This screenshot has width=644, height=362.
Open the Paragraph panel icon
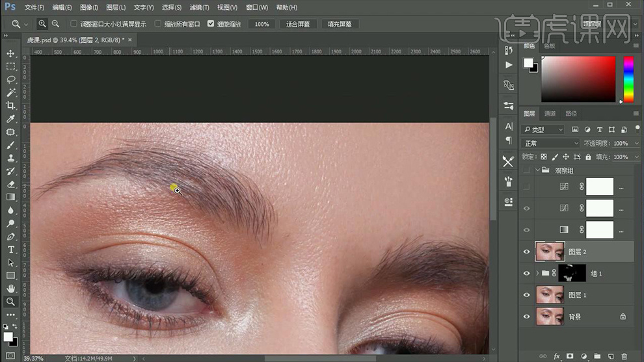click(509, 140)
